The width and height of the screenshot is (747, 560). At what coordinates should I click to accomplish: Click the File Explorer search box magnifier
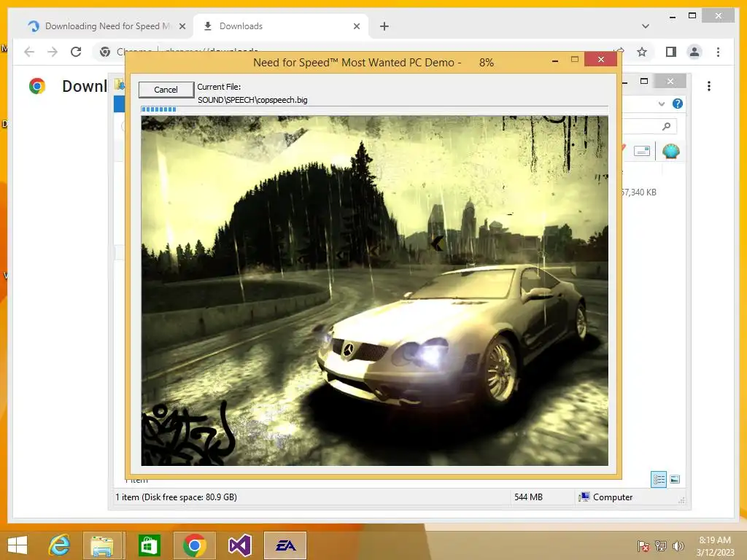tap(666, 126)
